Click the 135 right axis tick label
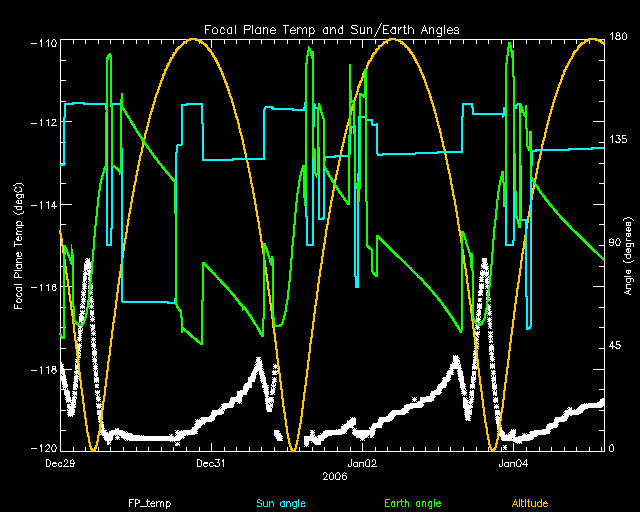Image resolution: width=640 pixels, height=512 pixels. pos(619,141)
